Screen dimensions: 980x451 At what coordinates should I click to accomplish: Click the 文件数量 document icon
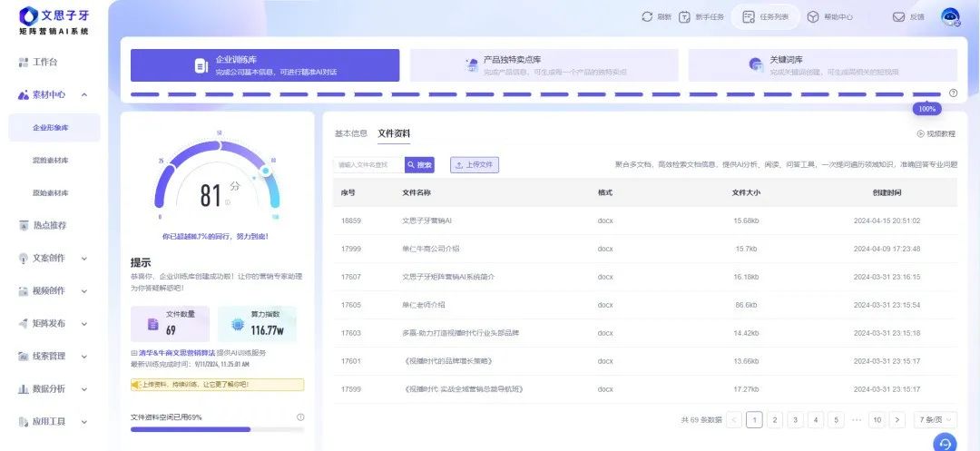(x=153, y=324)
